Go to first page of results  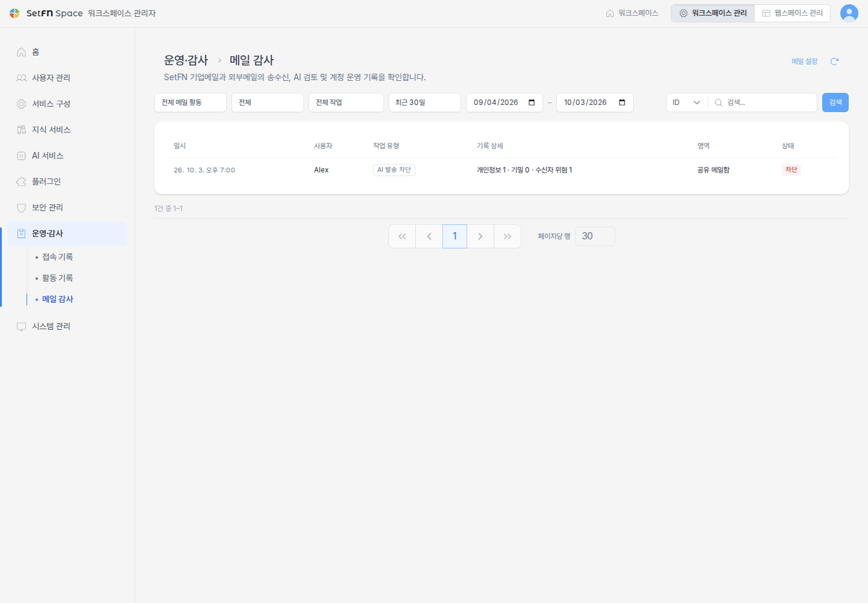[402, 236]
